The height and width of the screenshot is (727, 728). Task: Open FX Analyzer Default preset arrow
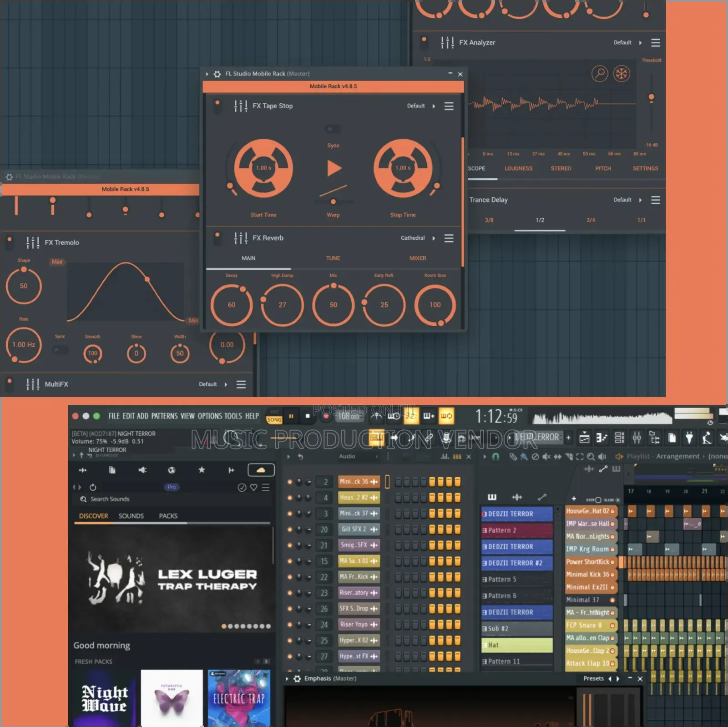pyautogui.click(x=640, y=43)
